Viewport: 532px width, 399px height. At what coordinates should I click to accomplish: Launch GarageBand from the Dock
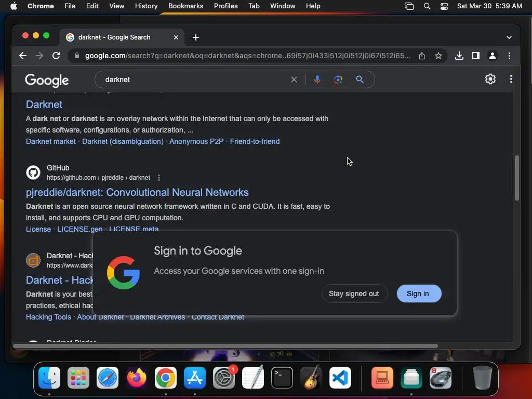311,377
